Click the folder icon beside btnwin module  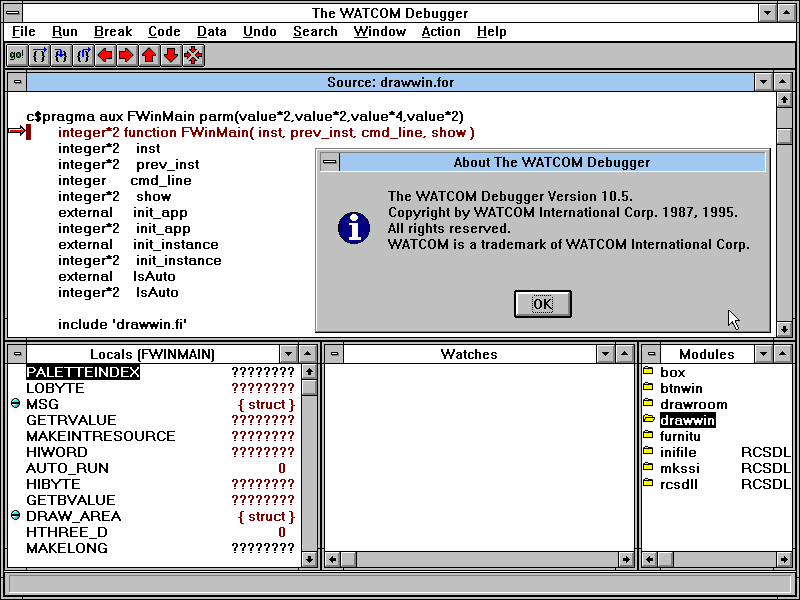[648, 387]
